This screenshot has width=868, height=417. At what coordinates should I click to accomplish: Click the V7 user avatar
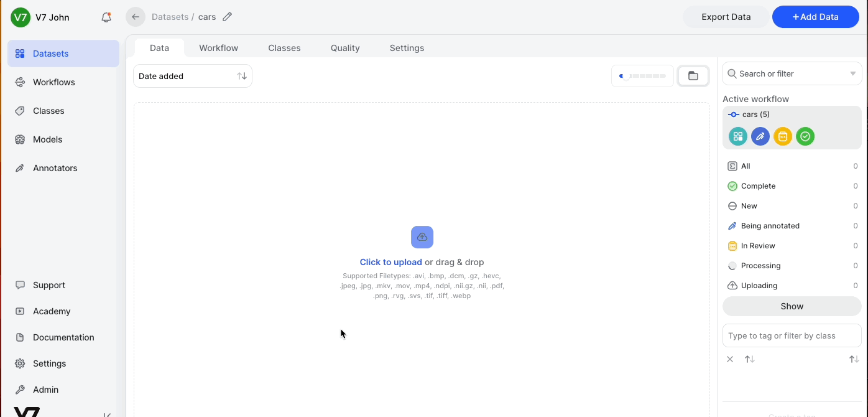coord(20,17)
